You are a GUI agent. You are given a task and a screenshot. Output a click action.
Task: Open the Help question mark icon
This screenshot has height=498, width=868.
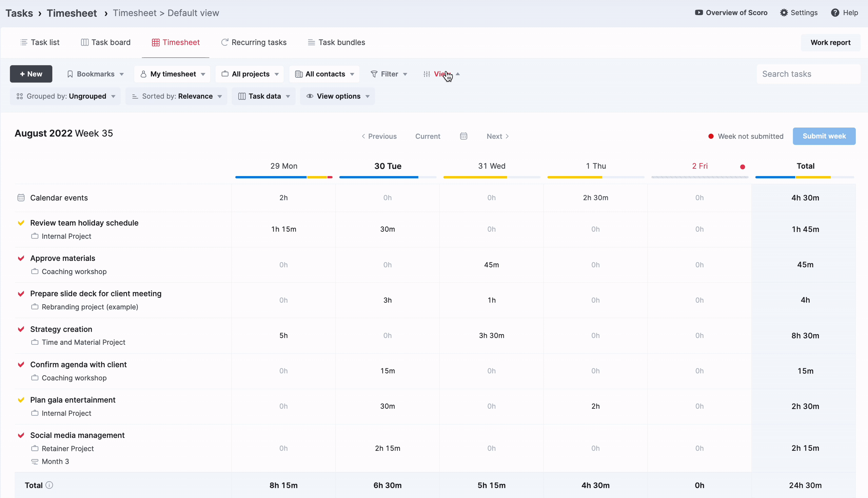(x=835, y=13)
